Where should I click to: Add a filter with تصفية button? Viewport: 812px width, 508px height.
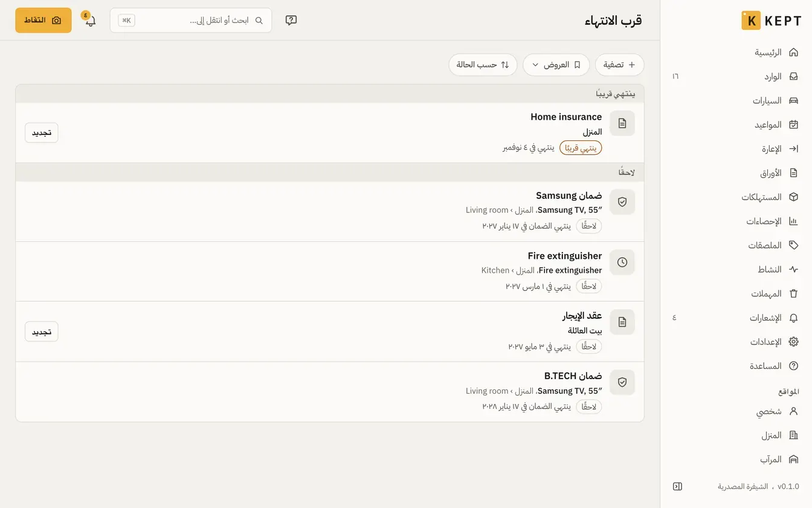click(x=619, y=65)
